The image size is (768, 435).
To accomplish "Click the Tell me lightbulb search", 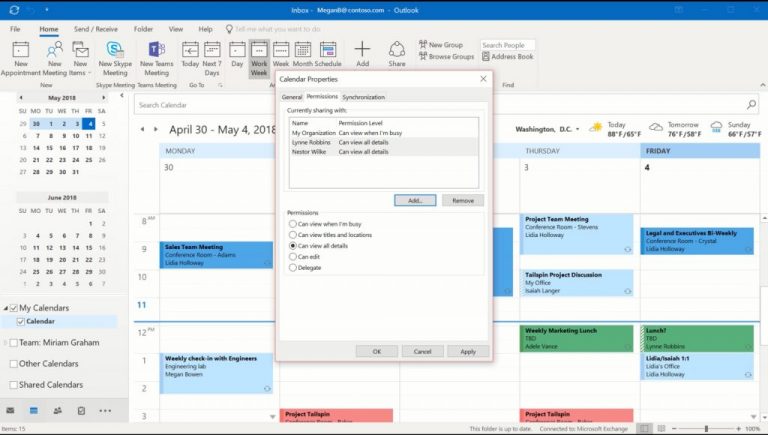I will (229, 29).
